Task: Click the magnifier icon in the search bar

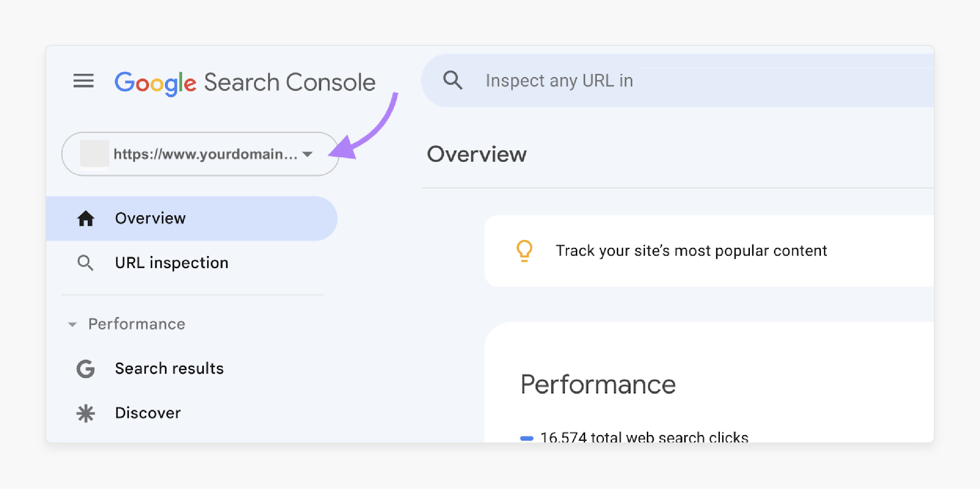Action: pos(452,80)
